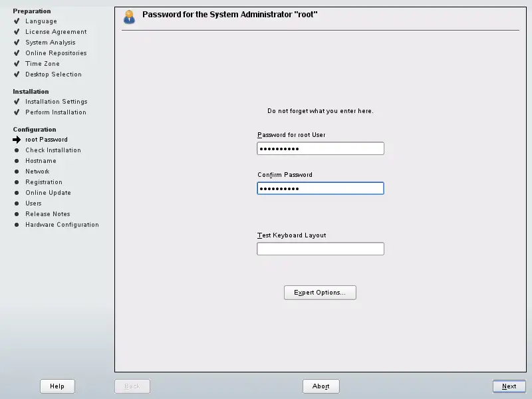Screen dimensions: 532x399
Task: Proceed with the Next button
Action: [509, 386]
